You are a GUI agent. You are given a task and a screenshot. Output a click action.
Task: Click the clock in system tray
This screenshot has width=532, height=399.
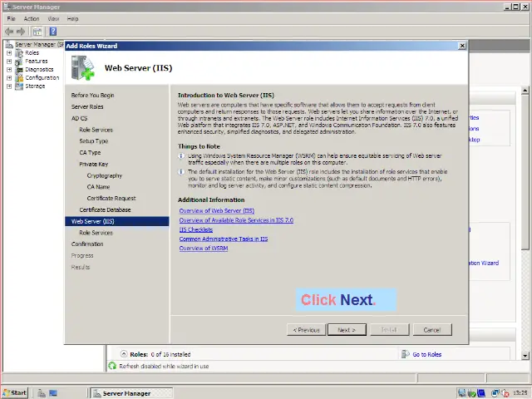pos(520,392)
